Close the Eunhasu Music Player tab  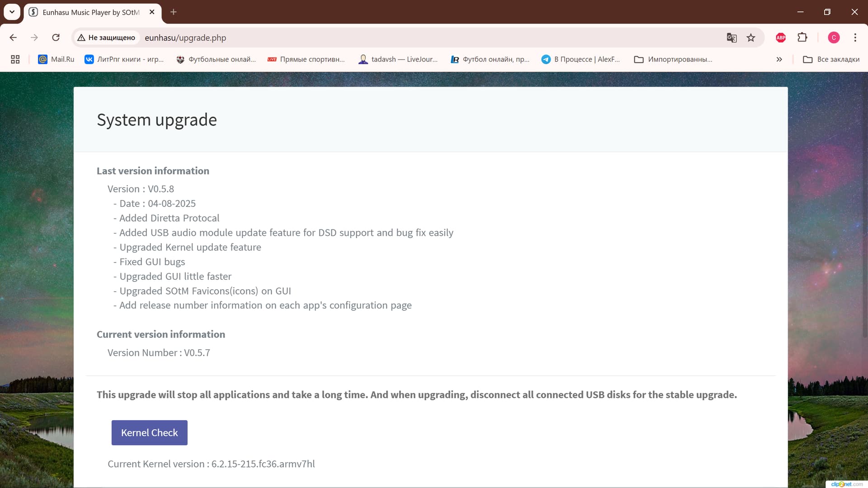152,12
